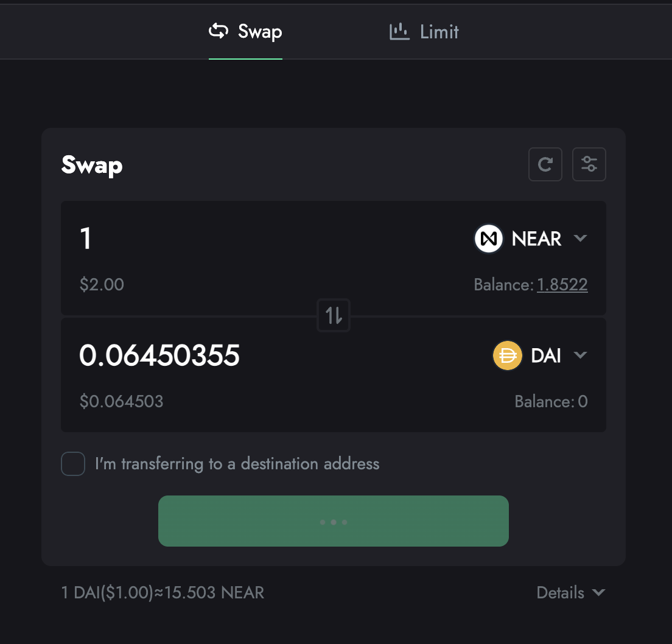Viewport: 672px width, 644px height.
Task: Expand the Details section
Action: pyautogui.click(x=570, y=592)
